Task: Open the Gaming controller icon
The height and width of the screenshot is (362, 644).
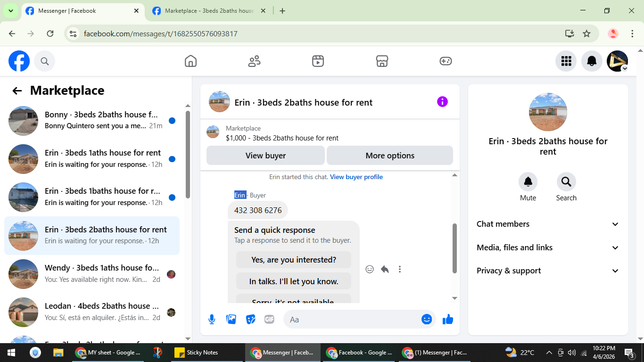Action: [446, 61]
